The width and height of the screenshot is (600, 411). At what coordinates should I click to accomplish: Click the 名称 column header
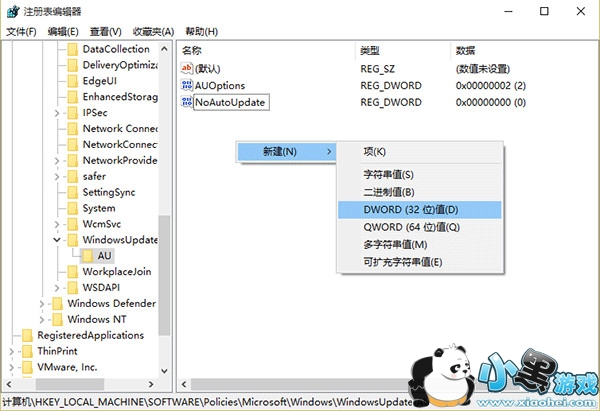267,51
